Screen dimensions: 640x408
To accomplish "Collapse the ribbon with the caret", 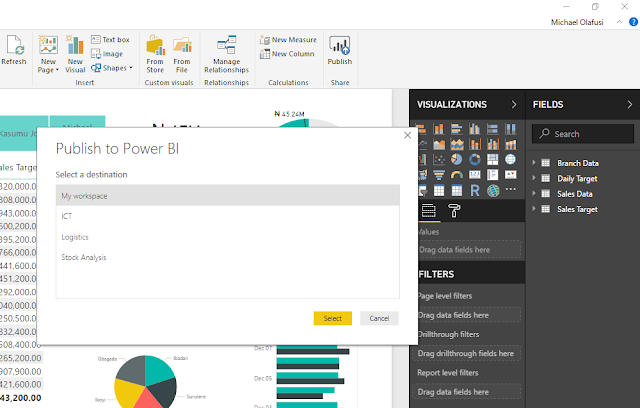I will point(619,22).
